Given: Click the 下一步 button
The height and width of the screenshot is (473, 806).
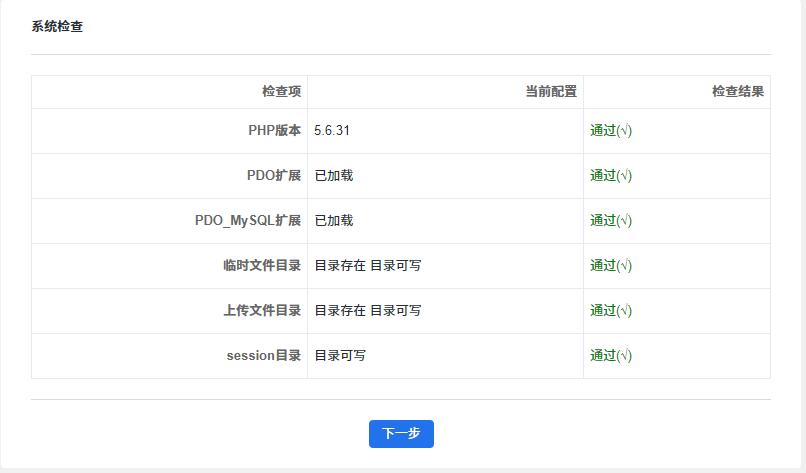Looking at the screenshot, I should coord(401,433).
